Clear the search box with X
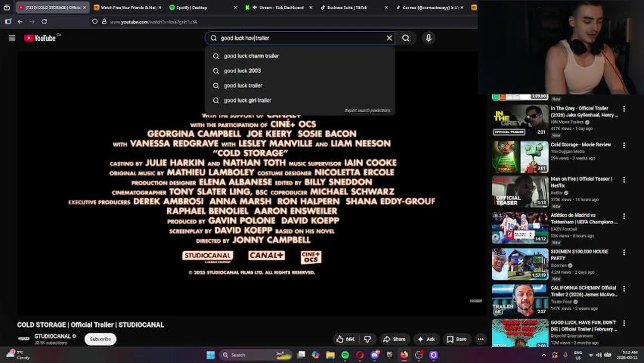Image resolution: width=644 pixels, height=363 pixels. click(389, 38)
